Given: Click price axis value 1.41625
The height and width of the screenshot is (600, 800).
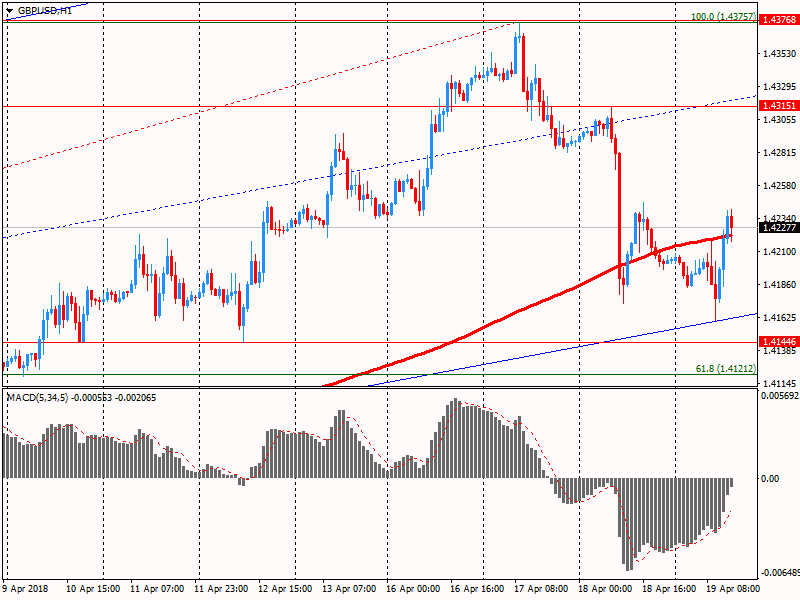Looking at the screenshot, I should [779, 317].
